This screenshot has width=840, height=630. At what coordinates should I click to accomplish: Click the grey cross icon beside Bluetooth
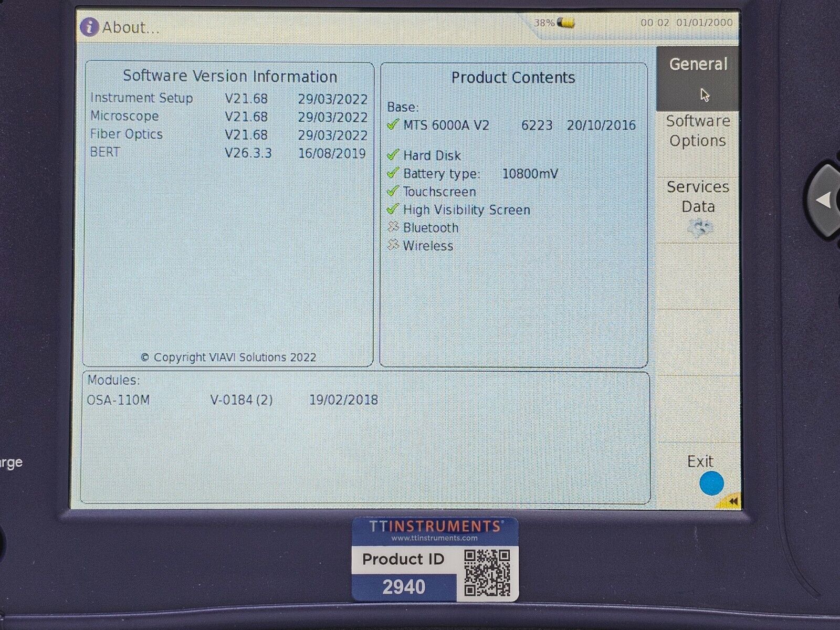point(392,227)
